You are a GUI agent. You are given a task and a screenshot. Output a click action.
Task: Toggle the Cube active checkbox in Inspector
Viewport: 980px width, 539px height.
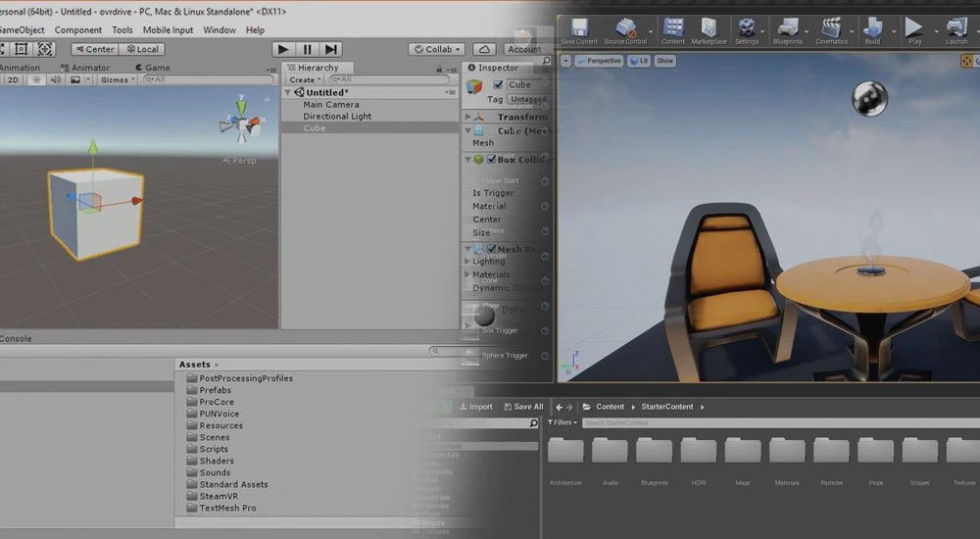(498, 84)
